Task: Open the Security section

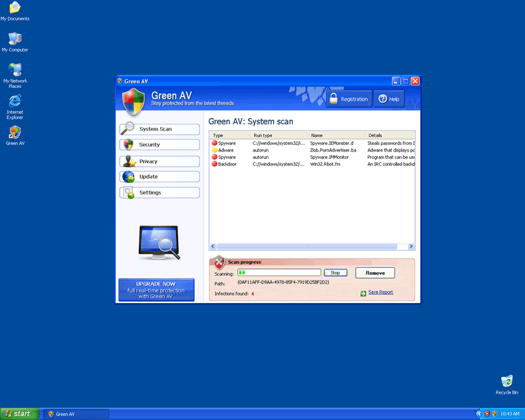Action: [159, 145]
